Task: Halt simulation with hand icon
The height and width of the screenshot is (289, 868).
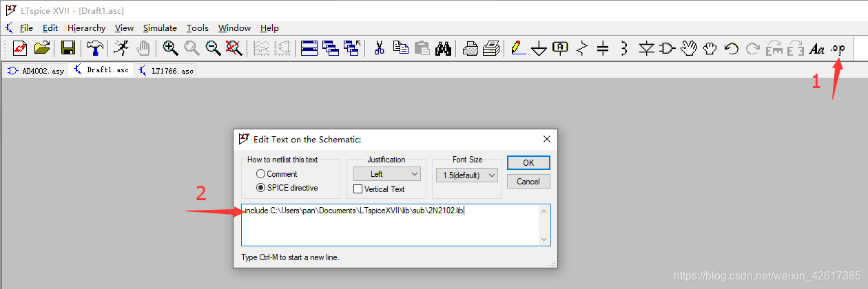Action: (143, 48)
